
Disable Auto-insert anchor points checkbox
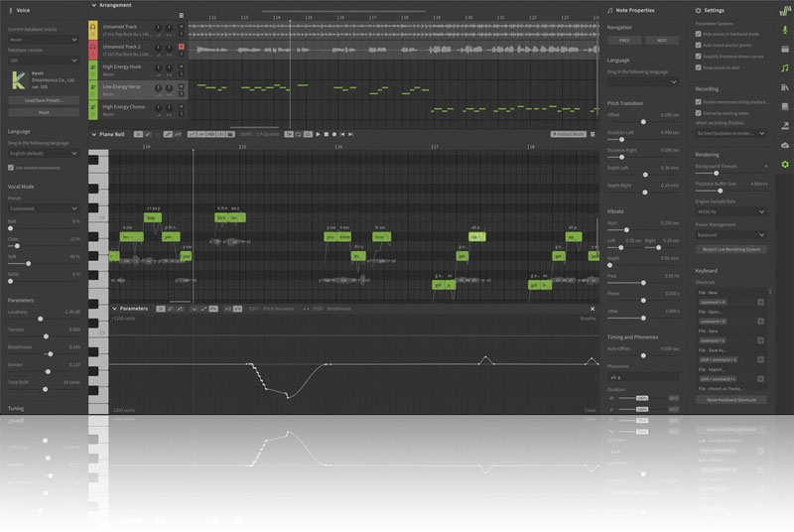click(699, 46)
